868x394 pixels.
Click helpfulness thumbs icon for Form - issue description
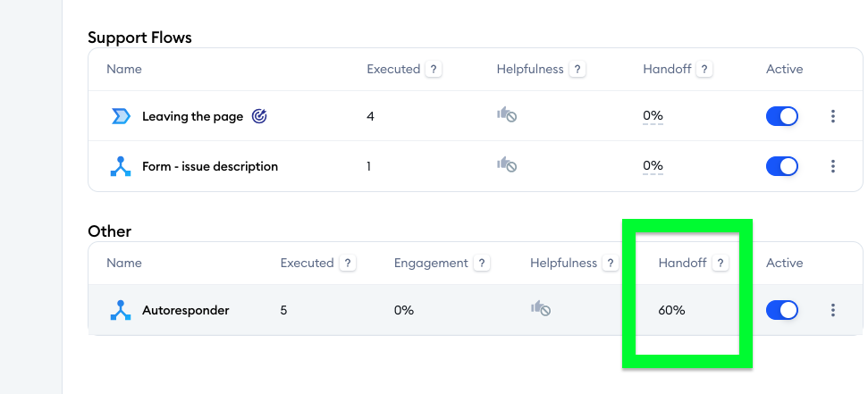coord(507,165)
